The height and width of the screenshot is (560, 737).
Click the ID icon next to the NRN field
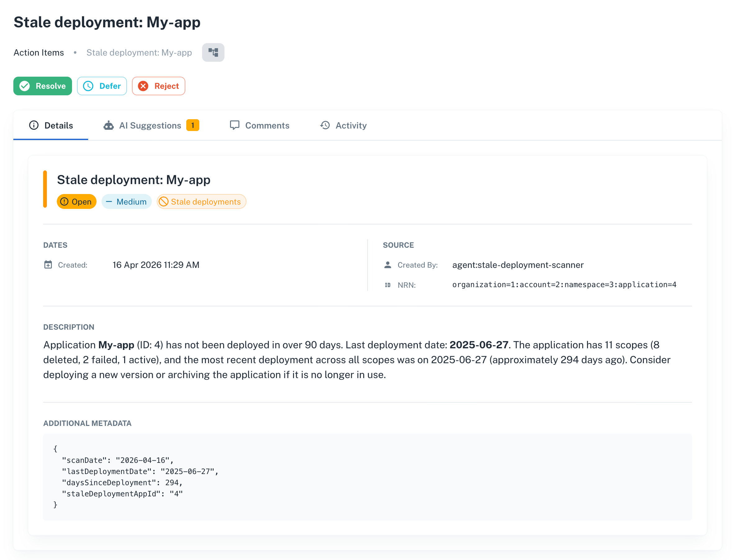point(388,285)
